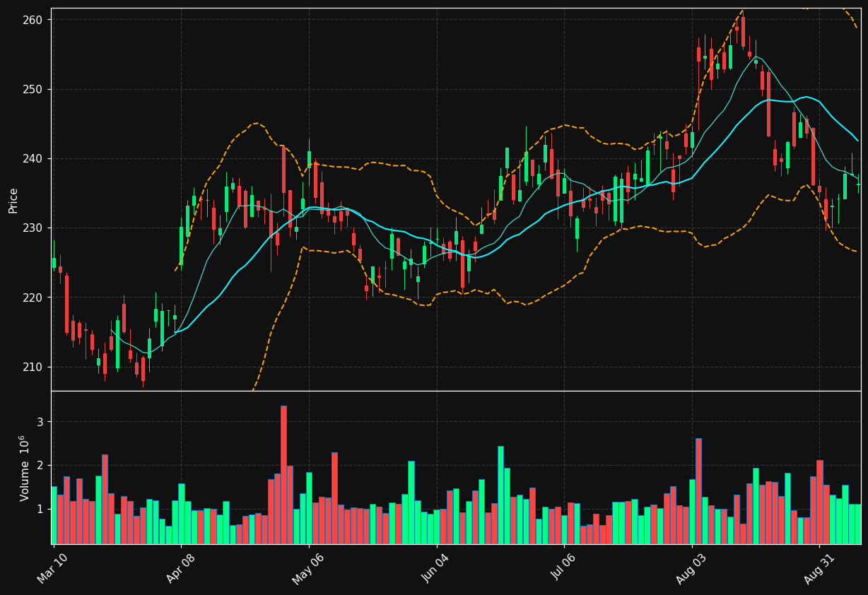
Task: Click the 240 price axis tick label
Action: [x=33, y=158]
